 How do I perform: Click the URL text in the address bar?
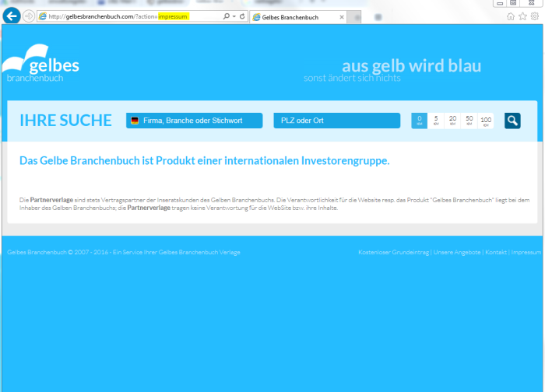tap(118, 16)
